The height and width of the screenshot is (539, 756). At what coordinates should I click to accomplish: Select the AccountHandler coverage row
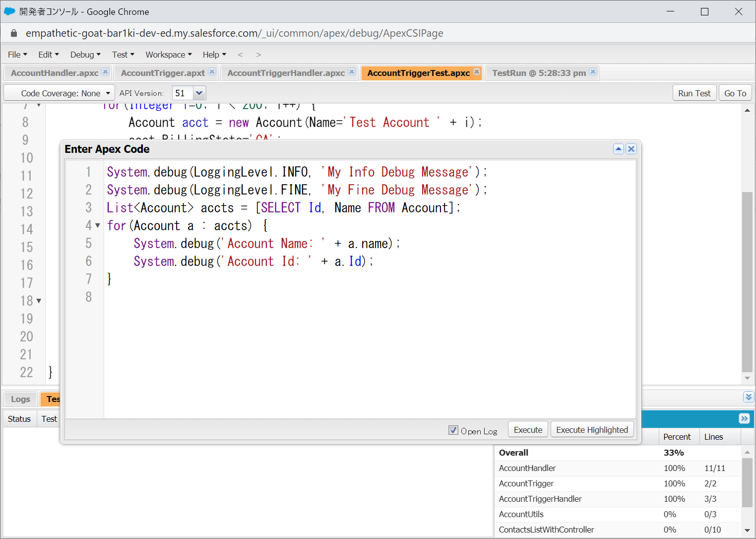617,468
